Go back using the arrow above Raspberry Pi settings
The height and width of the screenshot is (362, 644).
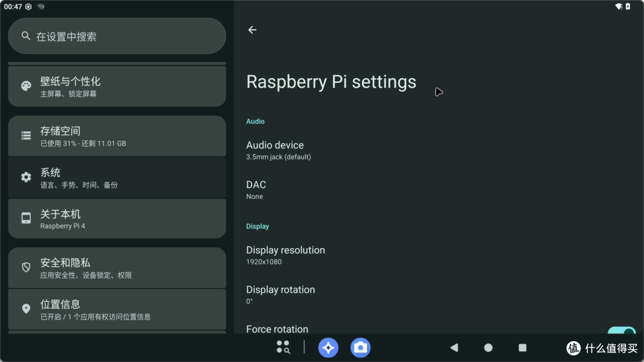252,30
